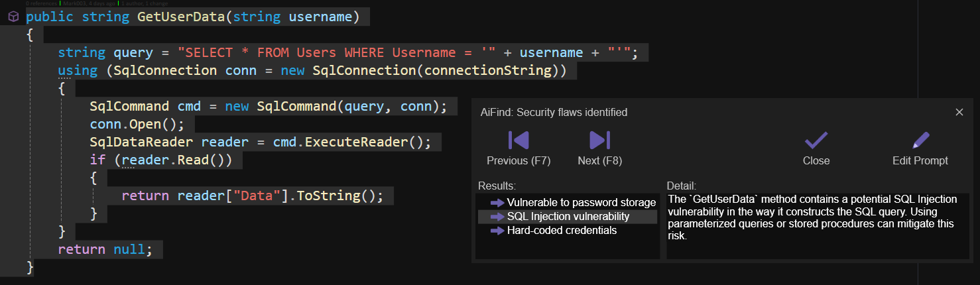Open the '1 author, 1 change' CodeLens link

145,3
